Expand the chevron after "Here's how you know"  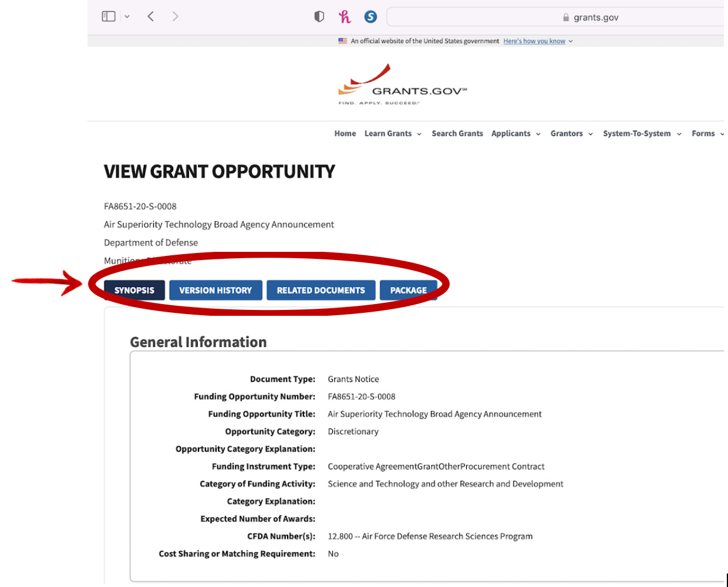tap(571, 41)
